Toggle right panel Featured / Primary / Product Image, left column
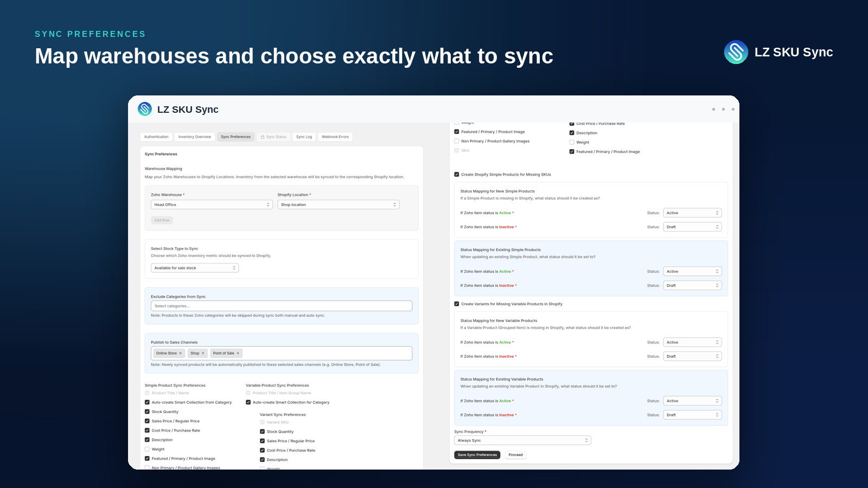The height and width of the screenshot is (488, 868). pyautogui.click(x=457, y=132)
